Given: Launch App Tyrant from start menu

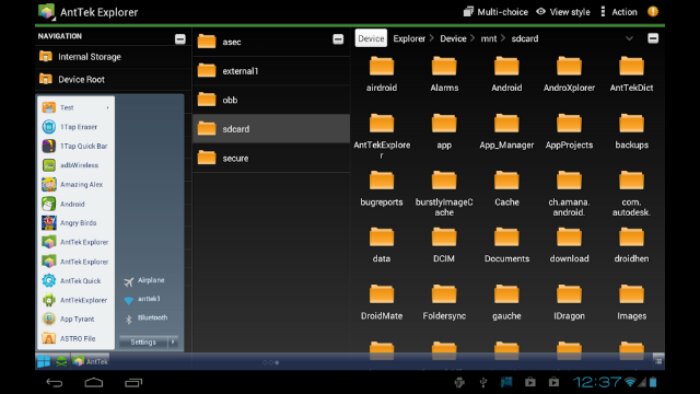Looking at the screenshot, I should (76, 319).
